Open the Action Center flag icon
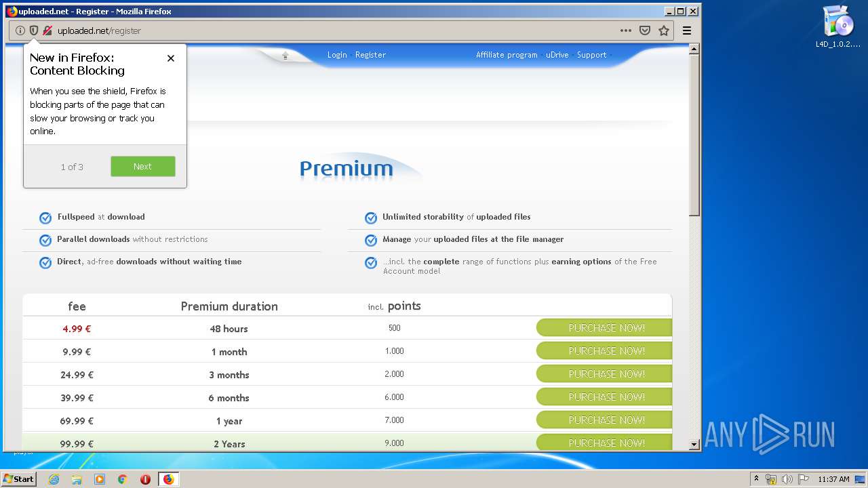This screenshot has width=868, height=488. [802, 479]
